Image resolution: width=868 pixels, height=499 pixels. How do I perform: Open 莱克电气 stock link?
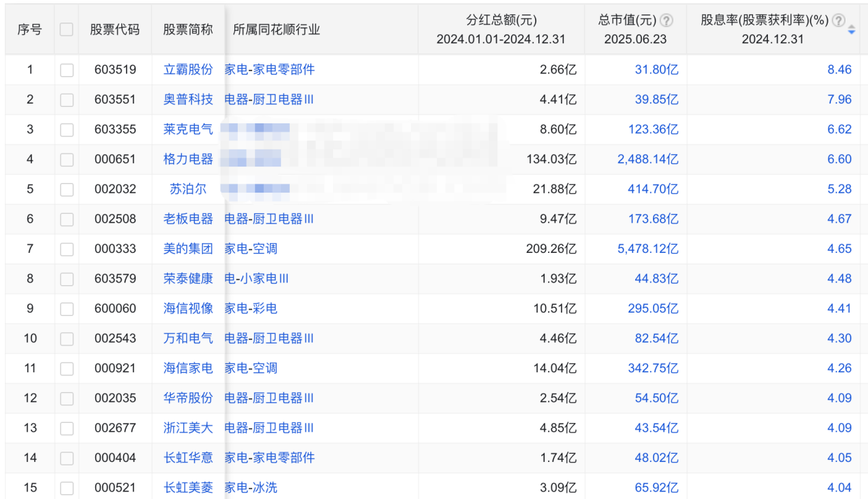[188, 129]
